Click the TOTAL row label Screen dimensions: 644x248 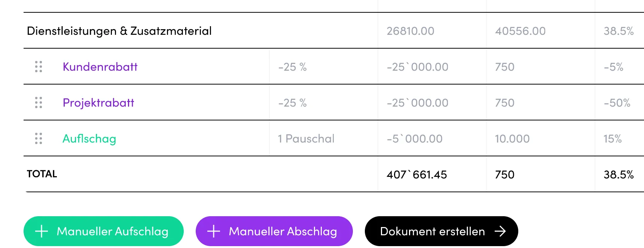[x=42, y=174]
